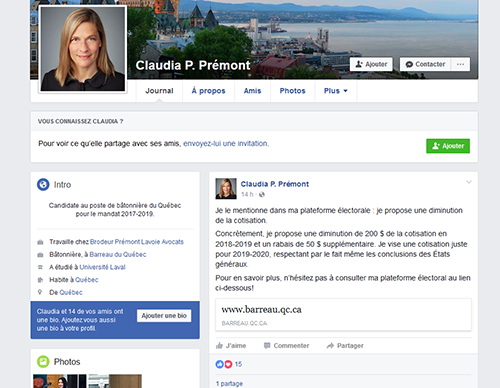Click the Contacter button on cover
Viewport: 500px width, 388px height.
pyautogui.click(x=425, y=64)
